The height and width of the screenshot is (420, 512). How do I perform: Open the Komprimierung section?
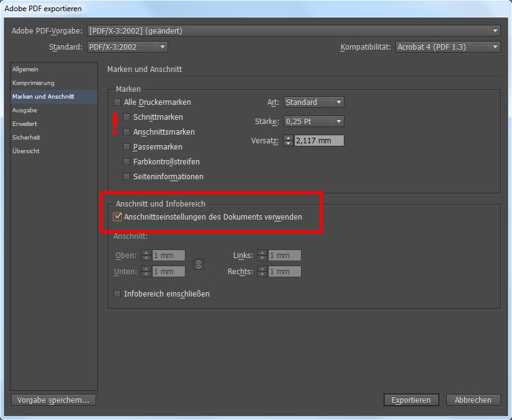pos(33,83)
